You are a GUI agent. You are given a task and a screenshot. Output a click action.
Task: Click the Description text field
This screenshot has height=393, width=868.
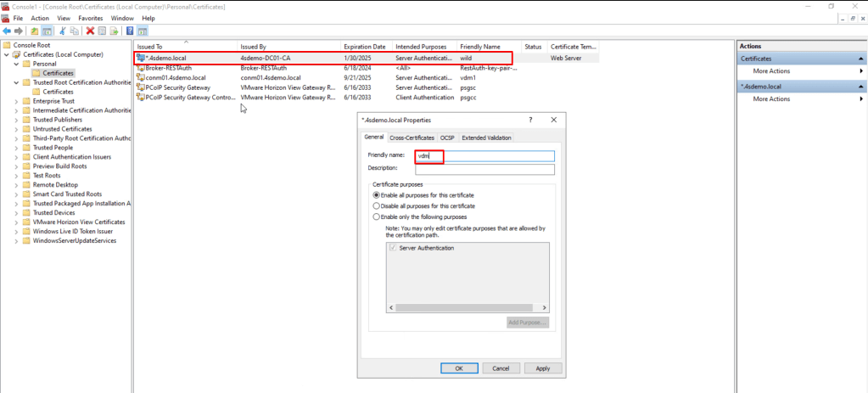[484, 169]
